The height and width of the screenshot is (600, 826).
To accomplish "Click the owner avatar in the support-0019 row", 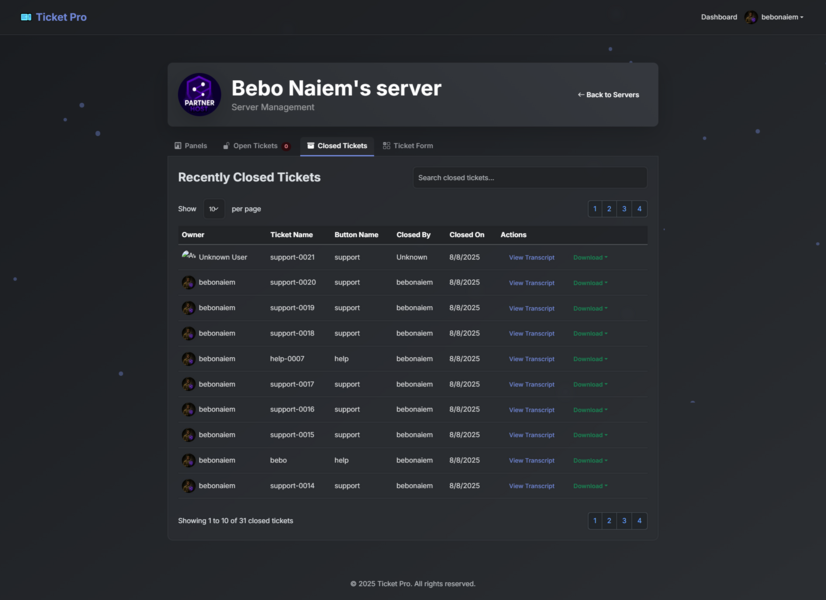I will 189,308.
